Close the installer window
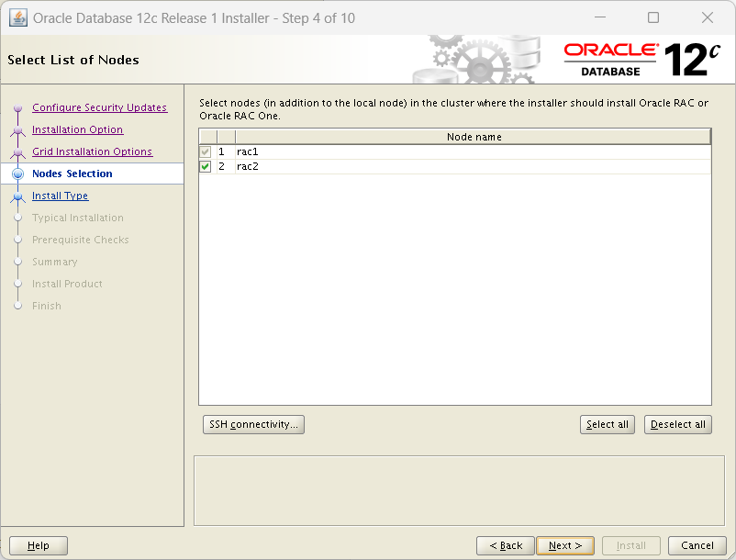The width and height of the screenshot is (736, 560). point(707,17)
